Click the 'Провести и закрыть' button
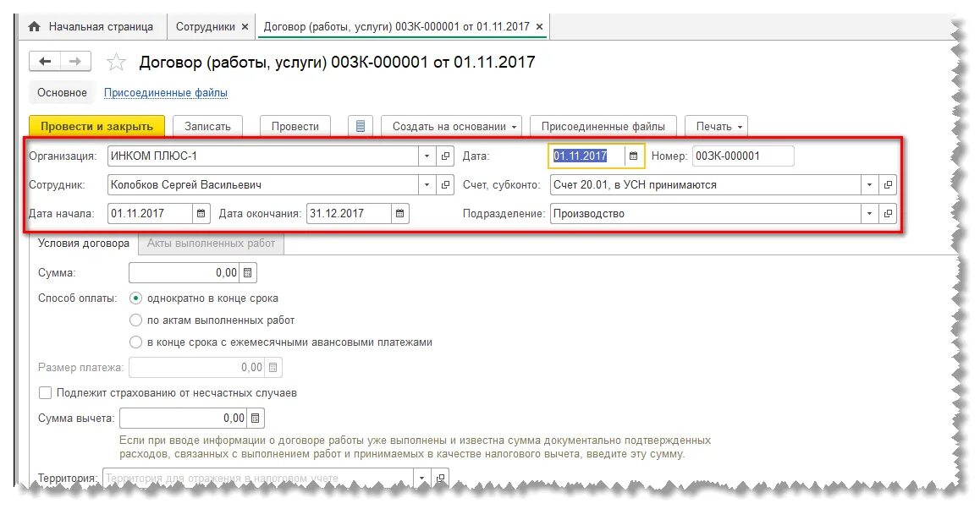This screenshot has height=509, width=980. pos(96,126)
